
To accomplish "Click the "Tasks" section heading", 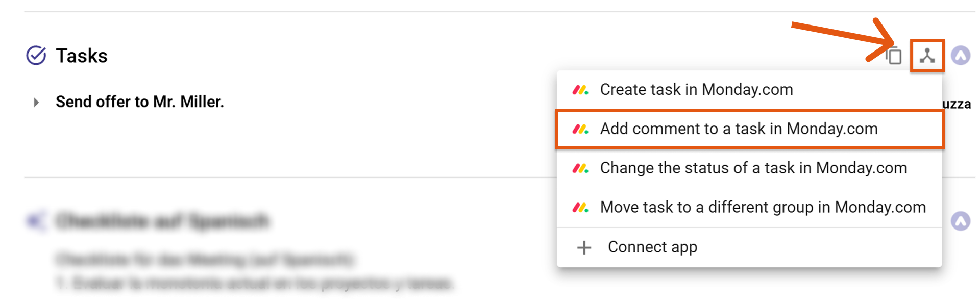I will (x=82, y=56).
